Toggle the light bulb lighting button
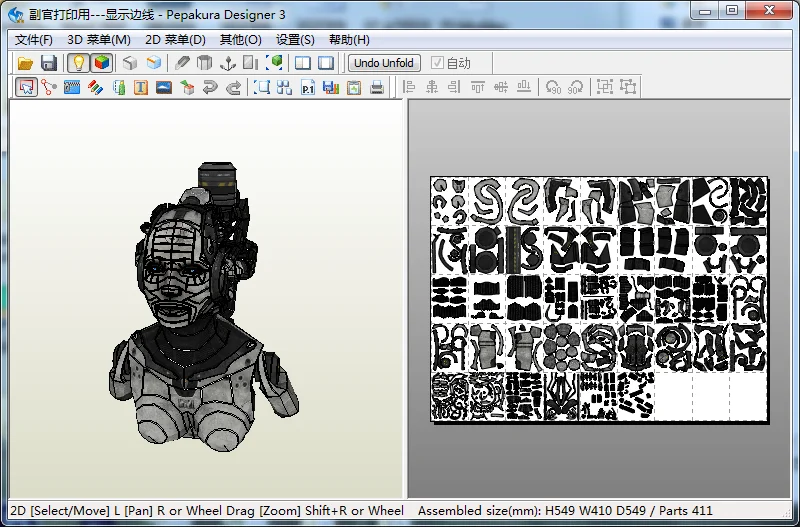 [x=78, y=63]
